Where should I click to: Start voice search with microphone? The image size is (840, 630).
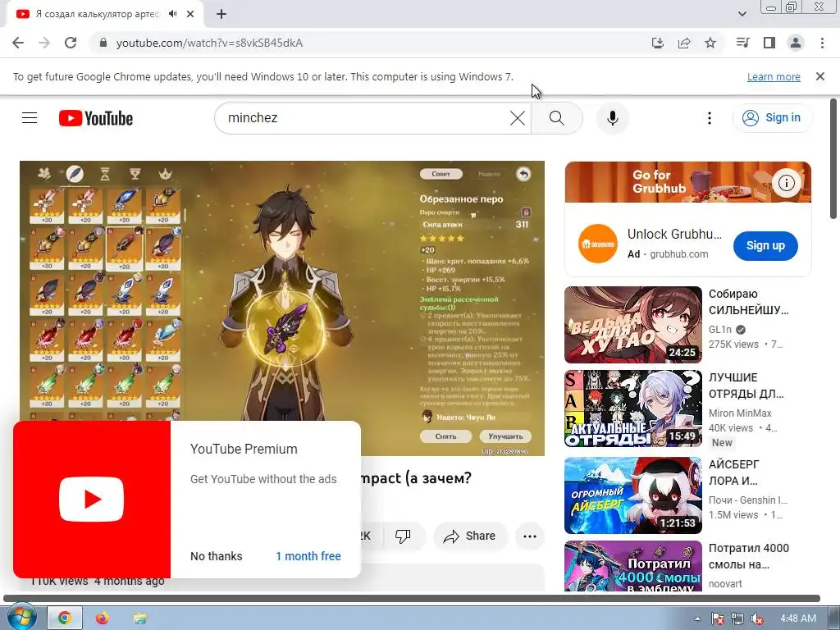point(612,118)
